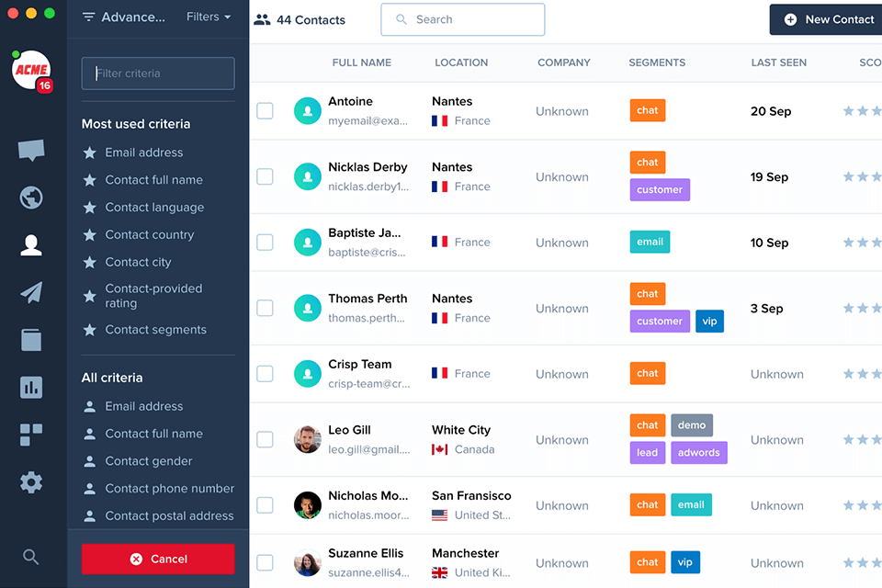The height and width of the screenshot is (588, 882).
Task: Tick the checkbox for Antoine
Action: 265,111
